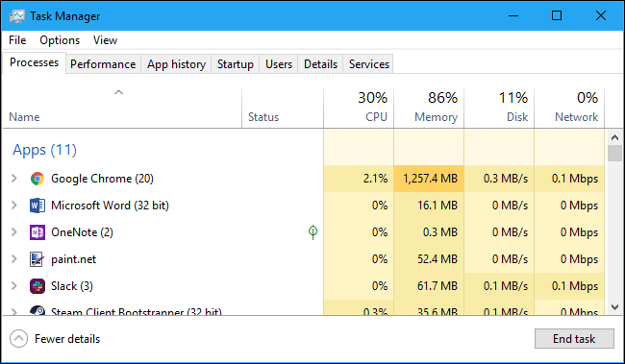Click Chrome's 1,257.4 MB memory cell
The image size is (625, 364).
click(429, 179)
